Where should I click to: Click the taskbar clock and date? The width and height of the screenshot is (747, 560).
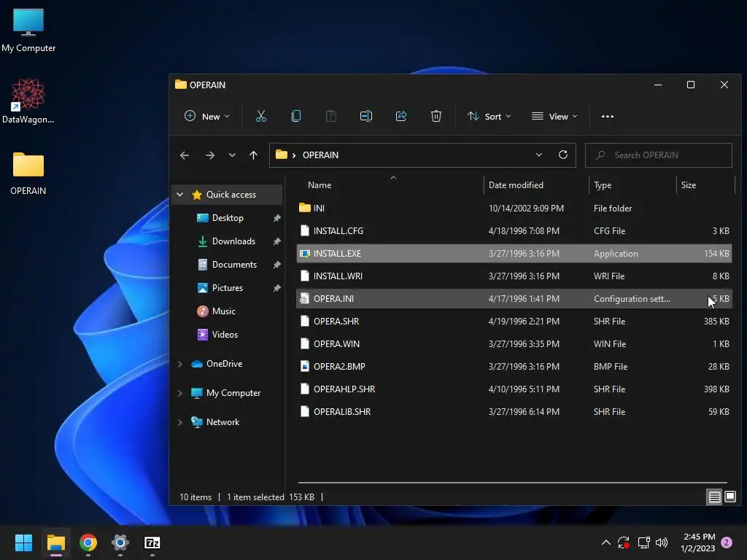click(698, 542)
